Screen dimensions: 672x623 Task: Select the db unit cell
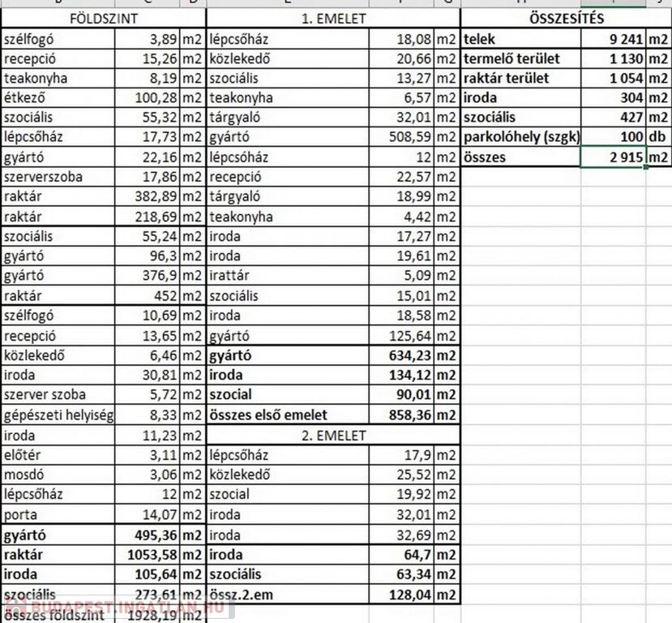[x=657, y=137]
